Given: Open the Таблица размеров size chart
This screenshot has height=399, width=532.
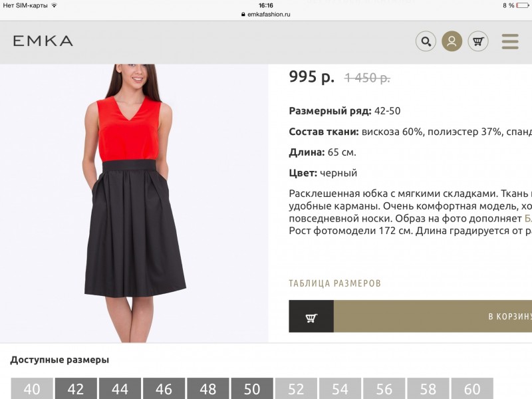Looking at the screenshot, I should point(335,283).
